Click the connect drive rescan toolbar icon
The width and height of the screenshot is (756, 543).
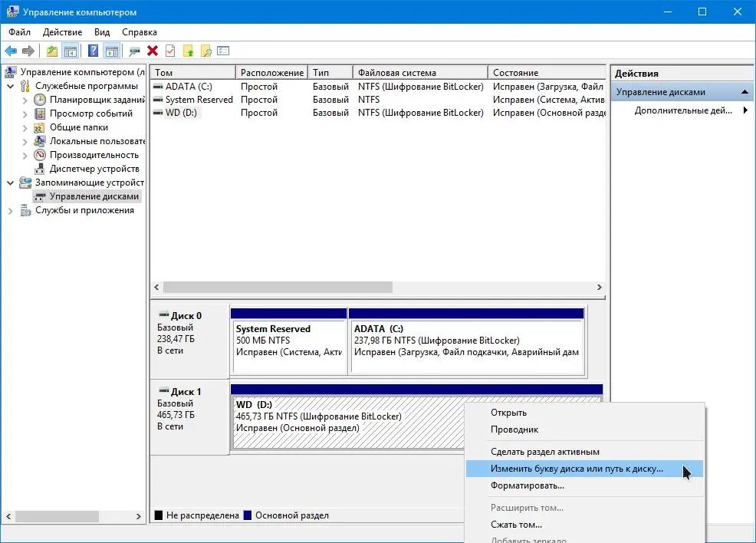pyautogui.click(x=134, y=51)
